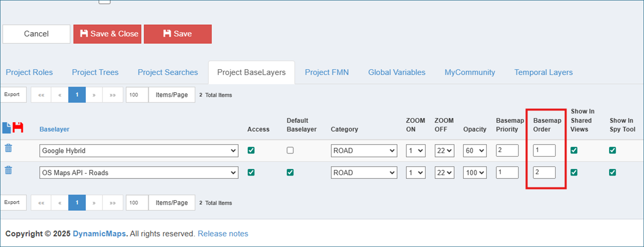Image resolution: width=644 pixels, height=247 pixels.
Task: Toggle Show In Shared Views for OS Maps row
Action: (x=574, y=172)
